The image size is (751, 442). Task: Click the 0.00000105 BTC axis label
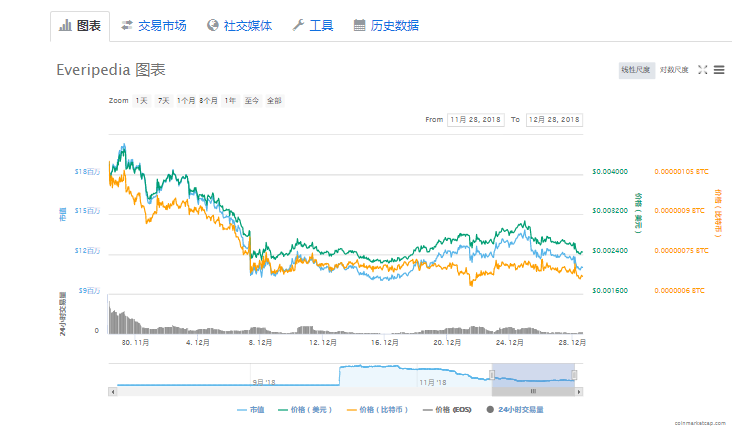pyautogui.click(x=681, y=171)
